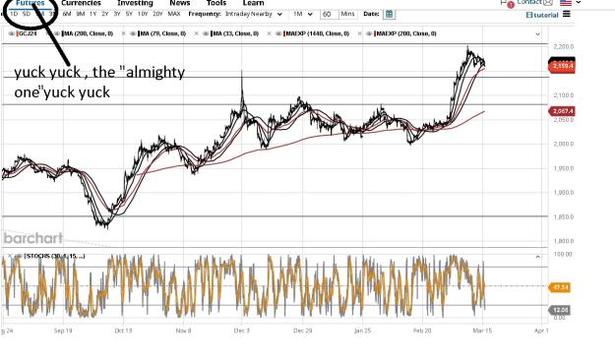Open the Contact link
Image resolution: width=615 pixels, height=364 pixels.
(x=529, y=2)
